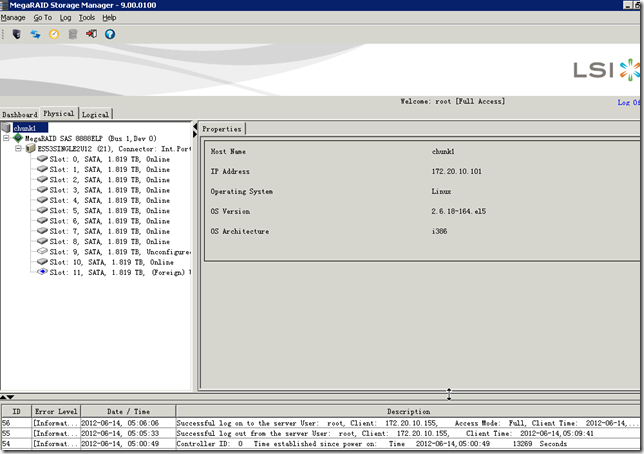Select log entry ID 56
The height and width of the screenshot is (454, 644).
[x=320, y=423]
